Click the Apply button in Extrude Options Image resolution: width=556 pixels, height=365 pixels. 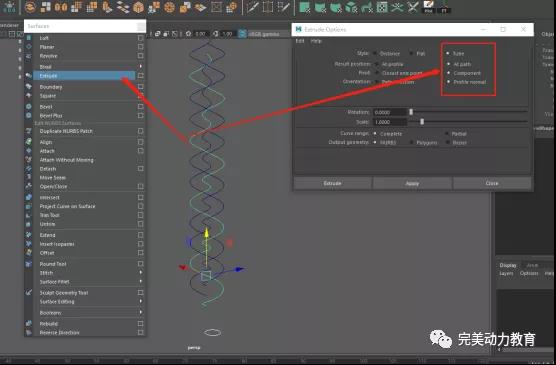[x=412, y=183]
